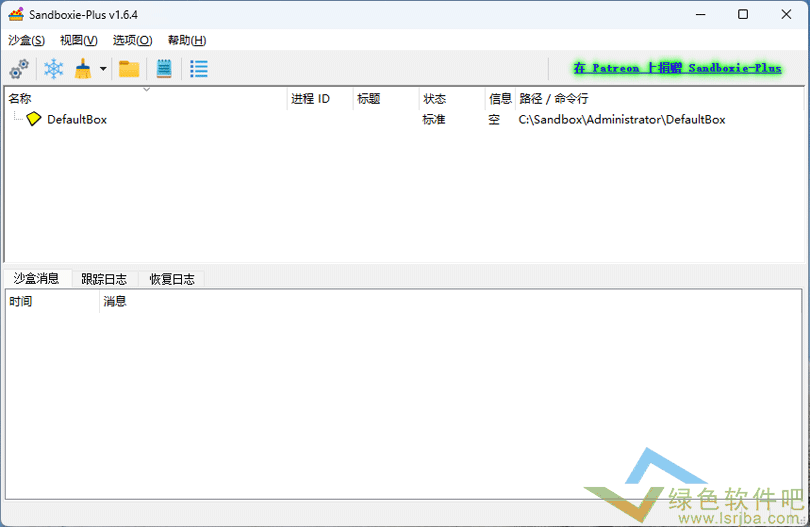Sort by the 名称 column header
Viewport: 810px width, 527px height.
coord(146,98)
